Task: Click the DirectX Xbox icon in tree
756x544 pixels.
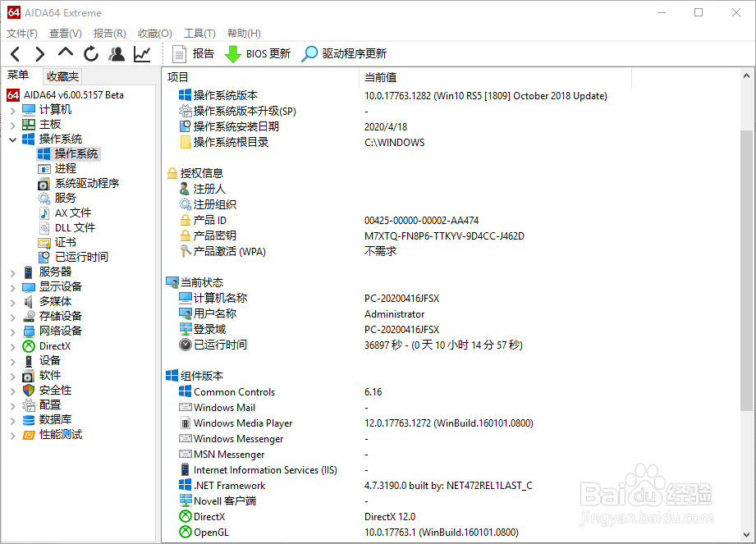Action: tap(29, 346)
